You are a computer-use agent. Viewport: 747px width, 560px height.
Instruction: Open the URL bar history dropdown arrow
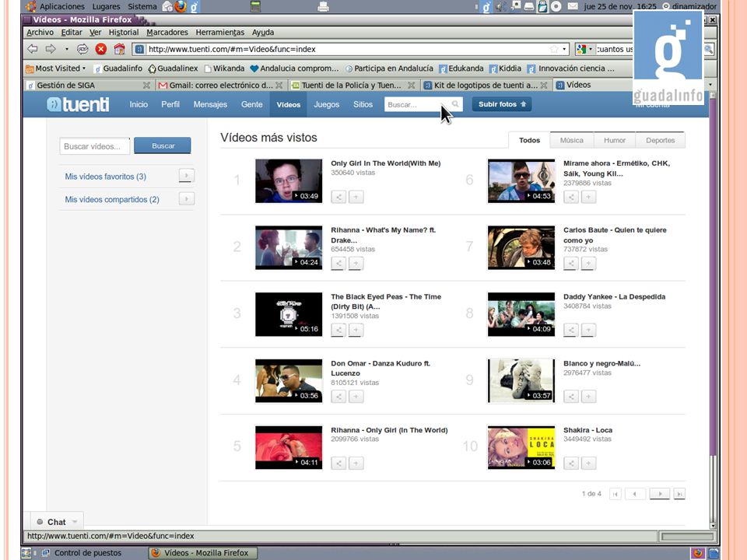[565, 49]
